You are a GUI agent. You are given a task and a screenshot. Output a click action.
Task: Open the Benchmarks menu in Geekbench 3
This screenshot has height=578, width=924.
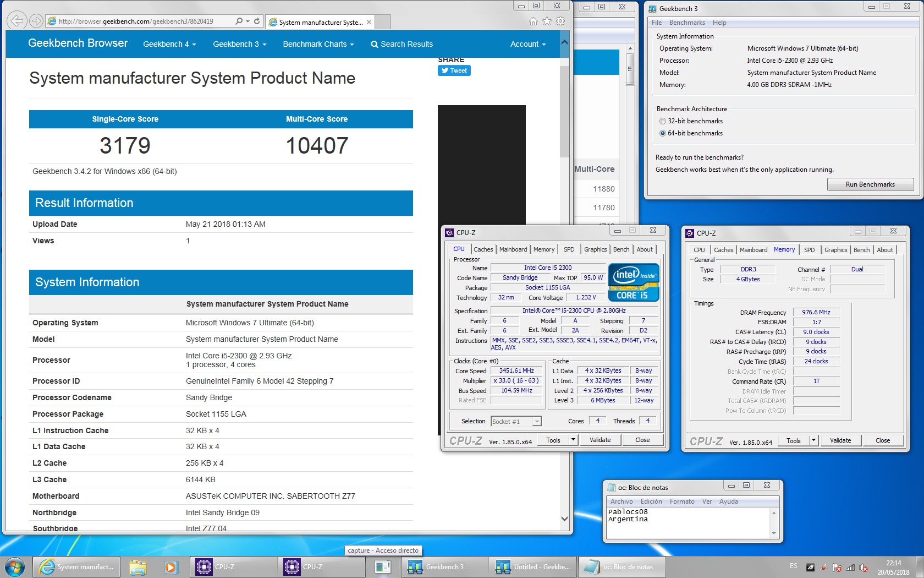[x=687, y=23]
